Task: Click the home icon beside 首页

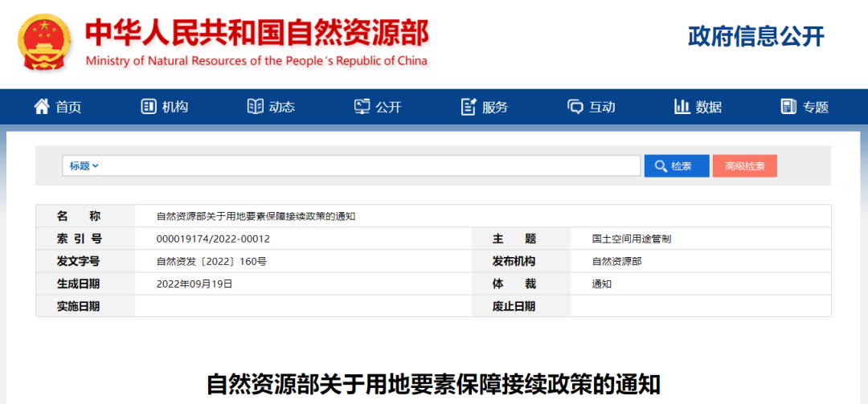Action: [x=42, y=107]
